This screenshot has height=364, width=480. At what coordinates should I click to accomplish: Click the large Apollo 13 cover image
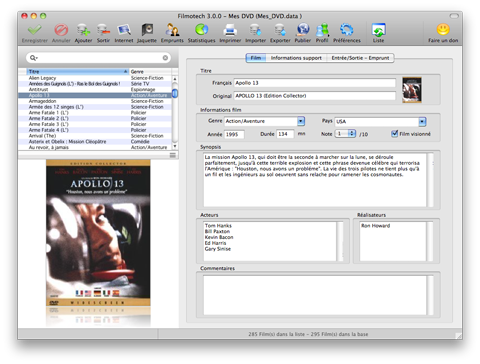point(98,233)
